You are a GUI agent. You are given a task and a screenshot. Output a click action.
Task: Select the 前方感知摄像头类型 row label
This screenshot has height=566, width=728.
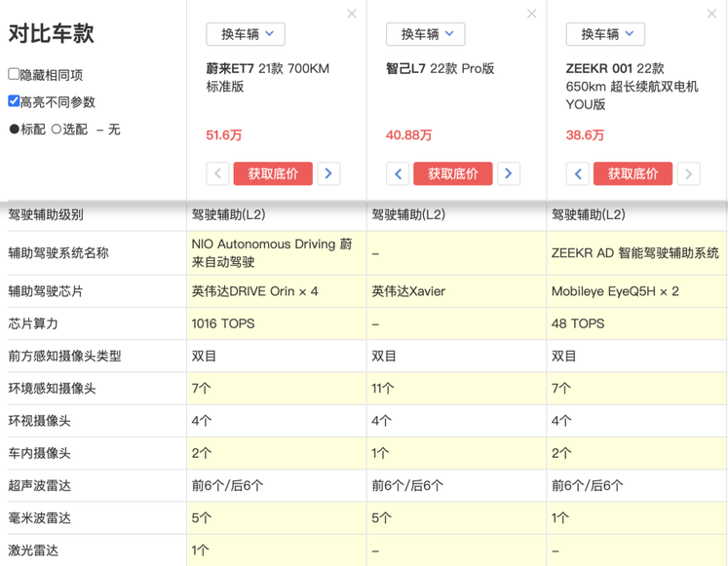[64, 357]
